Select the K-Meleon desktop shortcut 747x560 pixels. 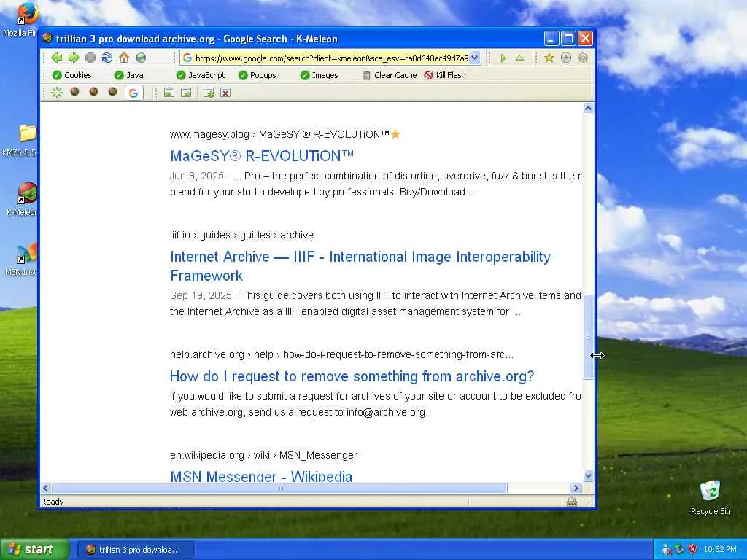tap(21, 200)
